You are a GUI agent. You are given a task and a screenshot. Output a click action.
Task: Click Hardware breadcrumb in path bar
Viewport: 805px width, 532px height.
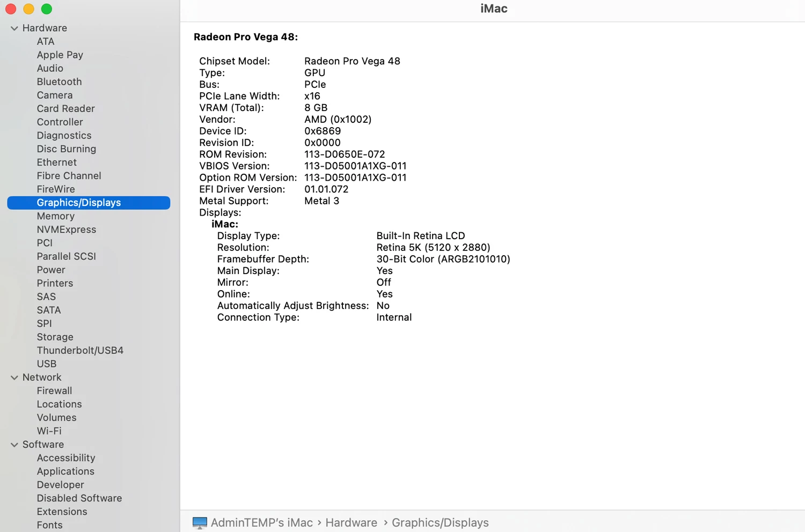(x=352, y=523)
